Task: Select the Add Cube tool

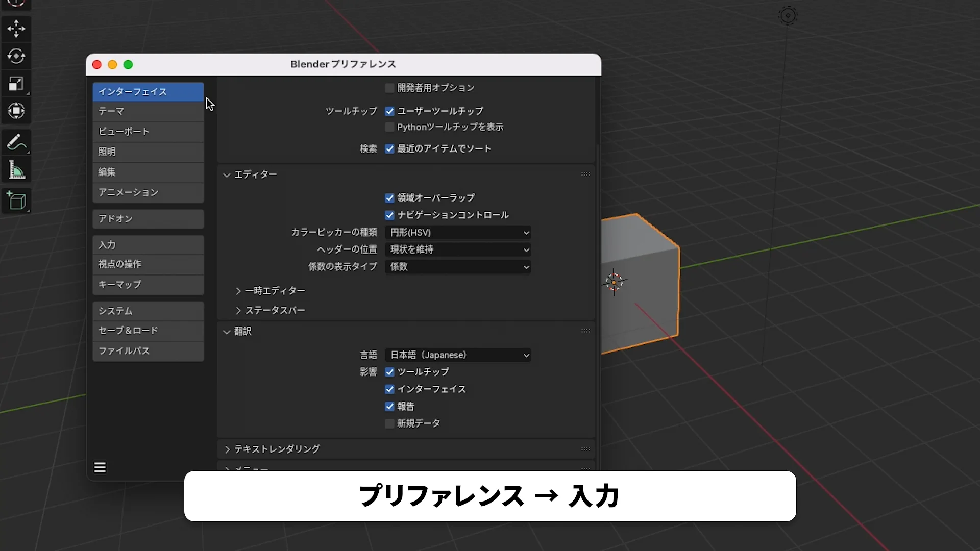Action: click(x=16, y=201)
